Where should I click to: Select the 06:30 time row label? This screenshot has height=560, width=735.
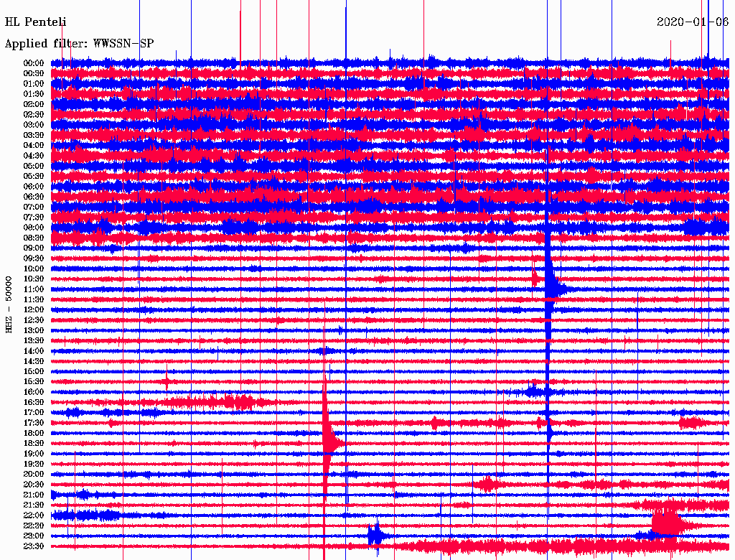34,197
